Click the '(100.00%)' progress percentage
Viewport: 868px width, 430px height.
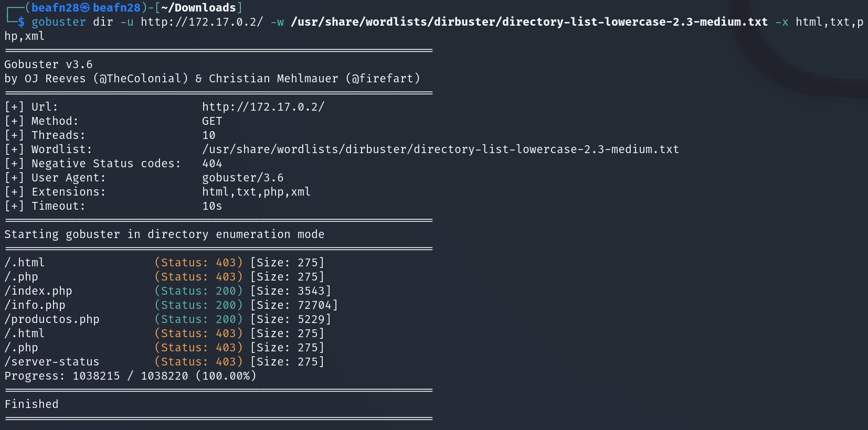[x=226, y=376]
